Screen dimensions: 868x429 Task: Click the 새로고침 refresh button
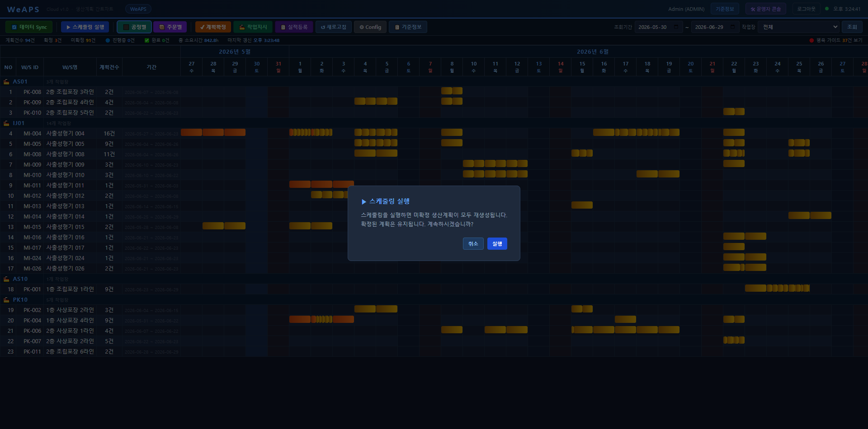click(334, 27)
